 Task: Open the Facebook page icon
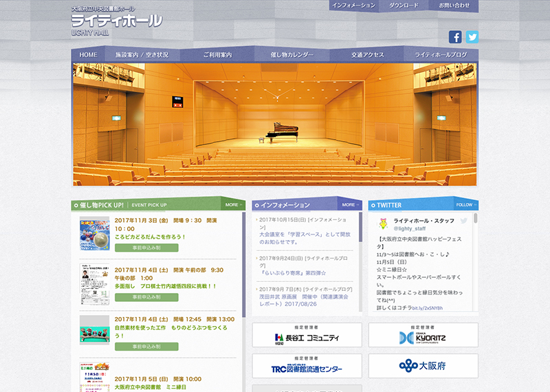pos(455,37)
